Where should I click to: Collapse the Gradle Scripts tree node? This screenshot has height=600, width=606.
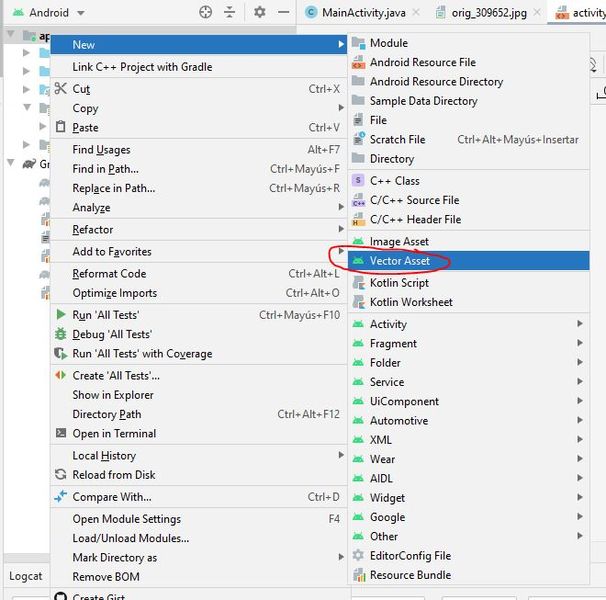click(x=11, y=163)
